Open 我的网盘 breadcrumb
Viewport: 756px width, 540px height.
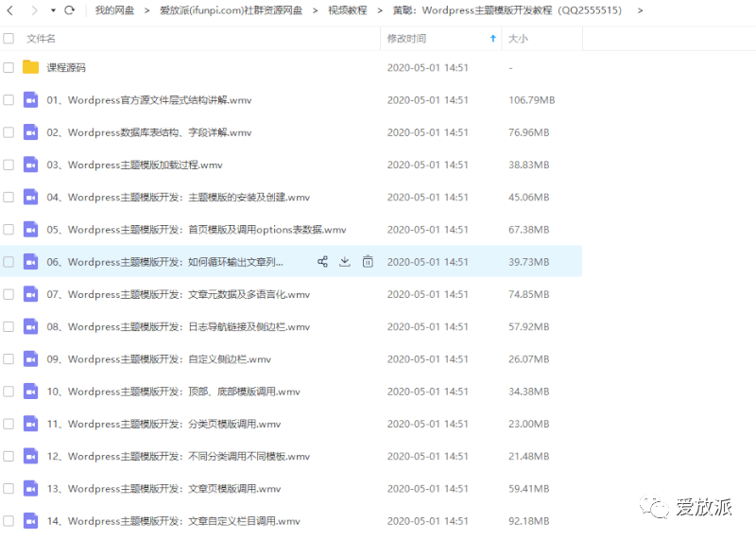[x=114, y=10]
